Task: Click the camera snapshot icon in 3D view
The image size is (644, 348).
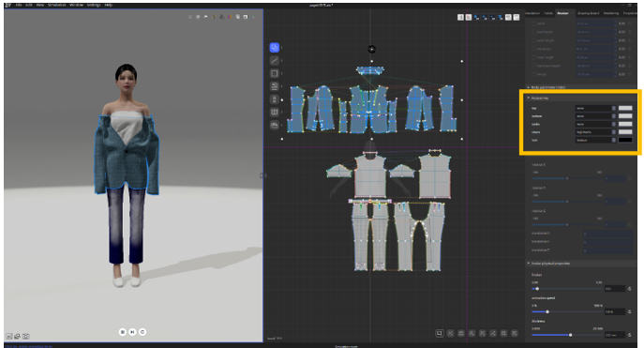Action: (x=26, y=336)
